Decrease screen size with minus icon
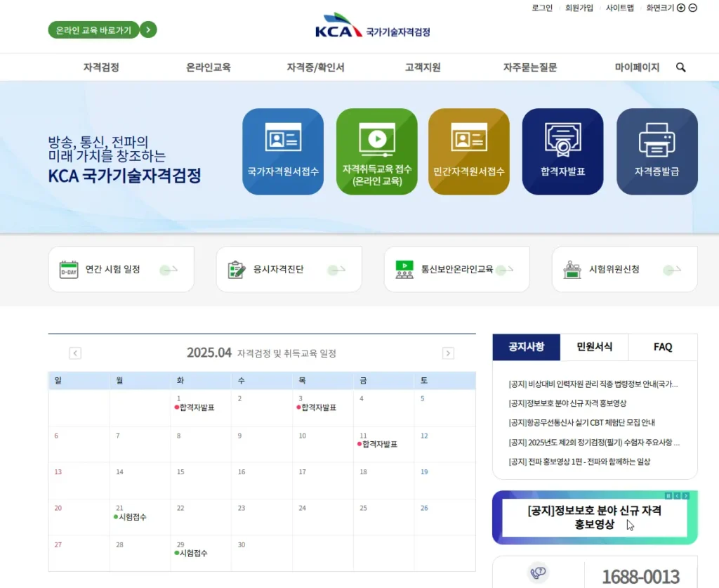The image size is (719, 588). (x=693, y=8)
